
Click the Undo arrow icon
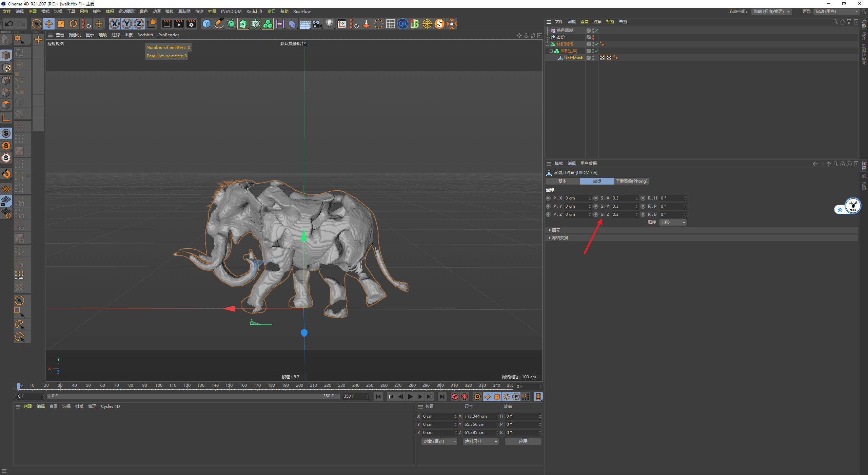(x=9, y=24)
